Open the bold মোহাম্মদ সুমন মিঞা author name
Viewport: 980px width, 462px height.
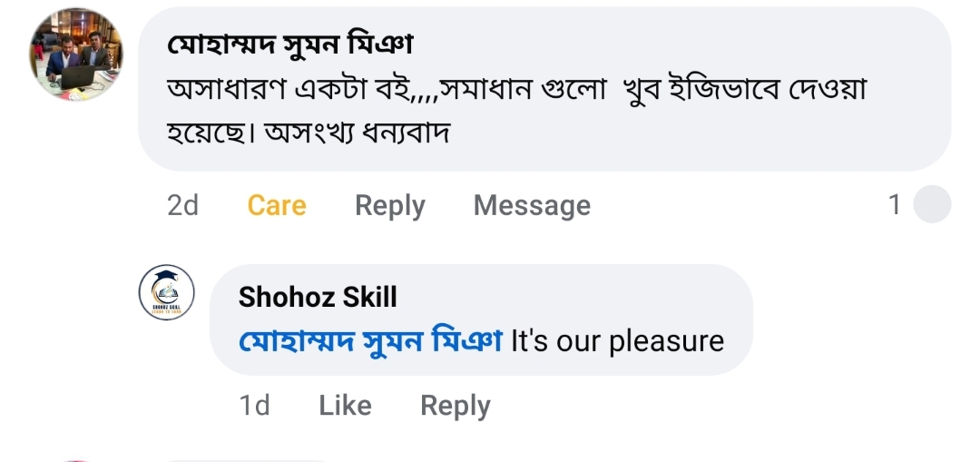coord(290,44)
